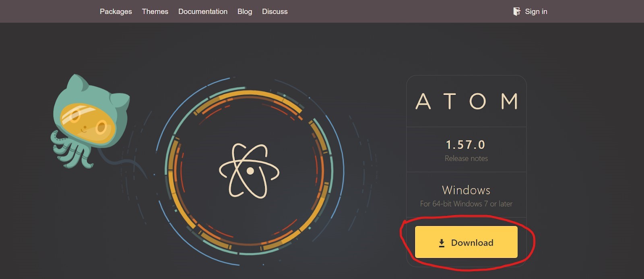644x279 pixels.
Task: Click the download arrow icon
Action: [442, 243]
